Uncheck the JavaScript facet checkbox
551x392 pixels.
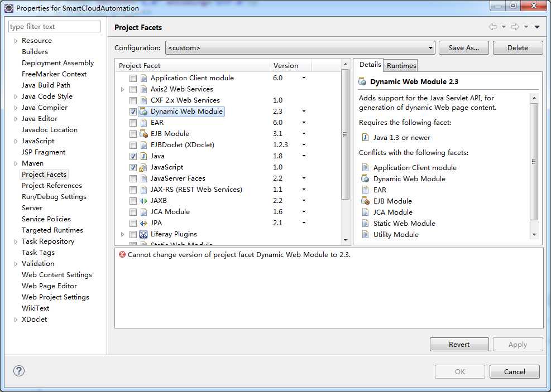pyautogui.click(x=133, y=167)
